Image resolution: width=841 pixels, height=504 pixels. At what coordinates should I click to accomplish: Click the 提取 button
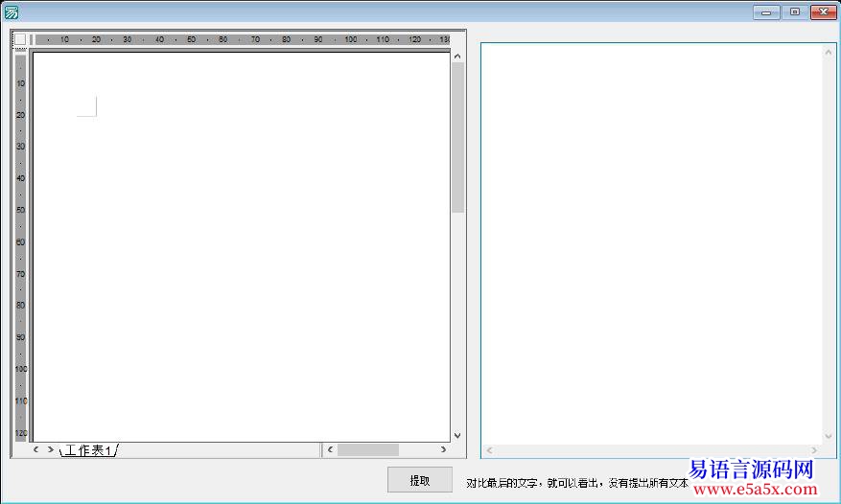pyautogui.click(x=419, y=480)
